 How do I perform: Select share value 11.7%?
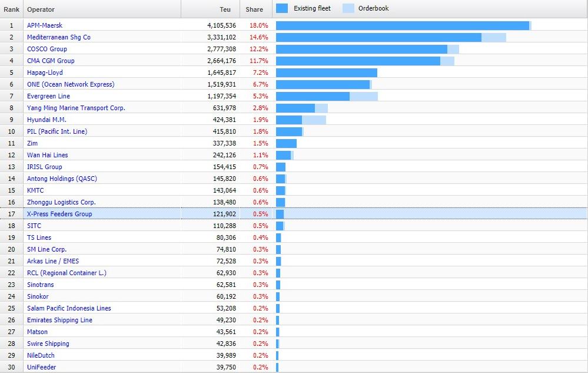tap(259, 61)
